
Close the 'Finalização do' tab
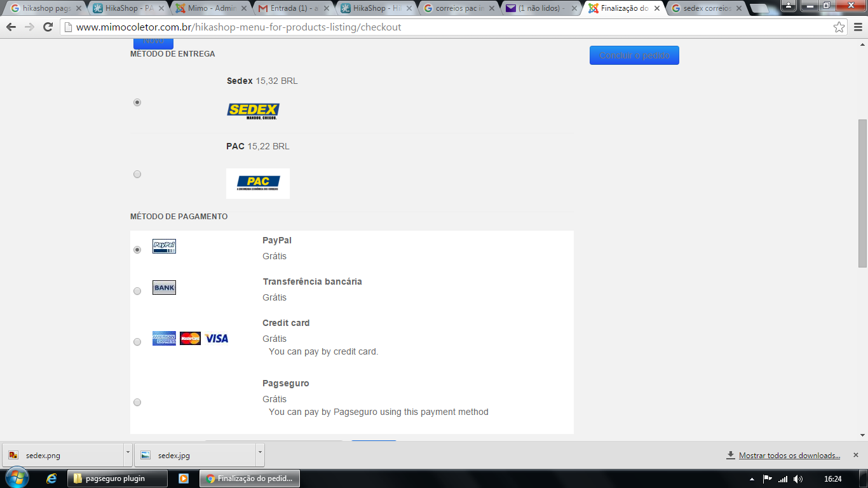coord(657,9)
